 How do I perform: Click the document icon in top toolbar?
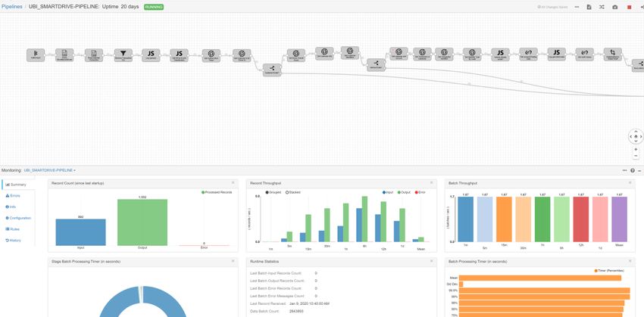(x=589, y=7)
